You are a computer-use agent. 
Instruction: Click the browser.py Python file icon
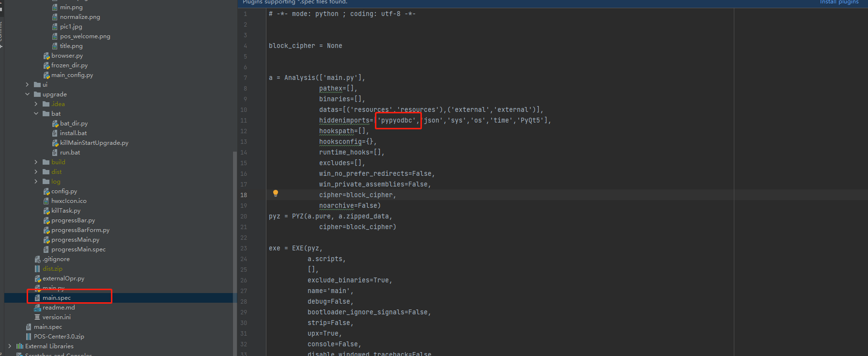click(x=46, y=56)
